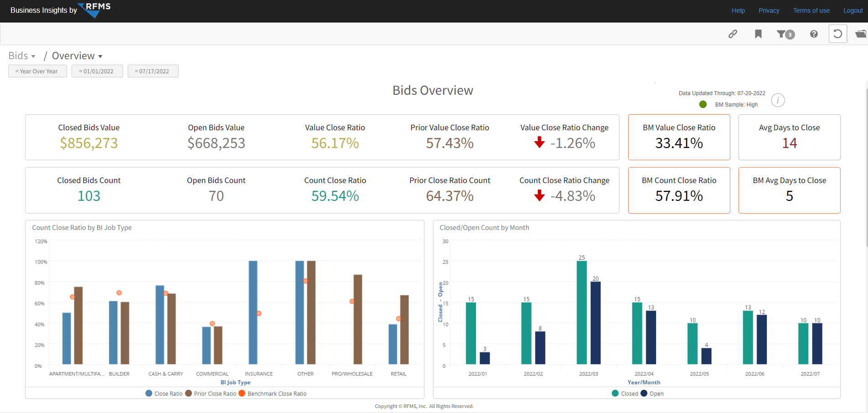
Task: Toggle the Open legend swatch
Action: (644, 393)
